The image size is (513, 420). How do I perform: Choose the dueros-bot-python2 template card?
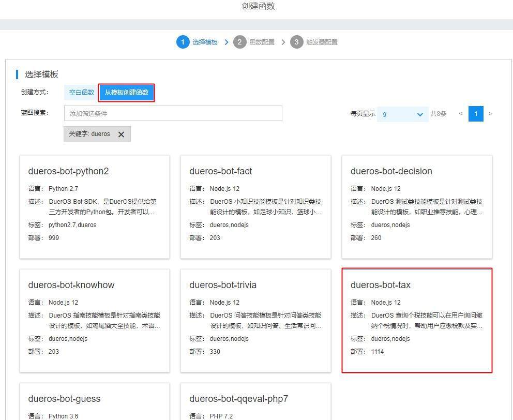95,207
